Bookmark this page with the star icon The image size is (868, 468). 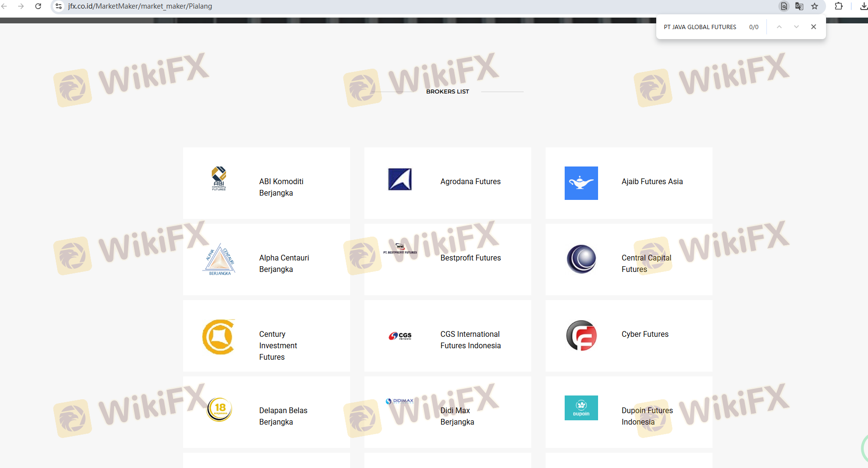(815, 6)
